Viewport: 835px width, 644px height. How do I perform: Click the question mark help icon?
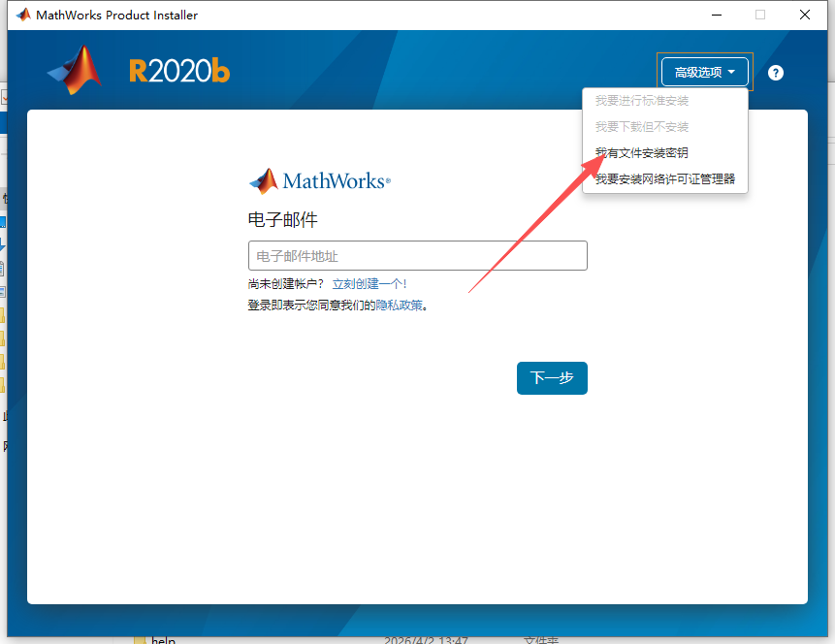[x=775, y=72]
